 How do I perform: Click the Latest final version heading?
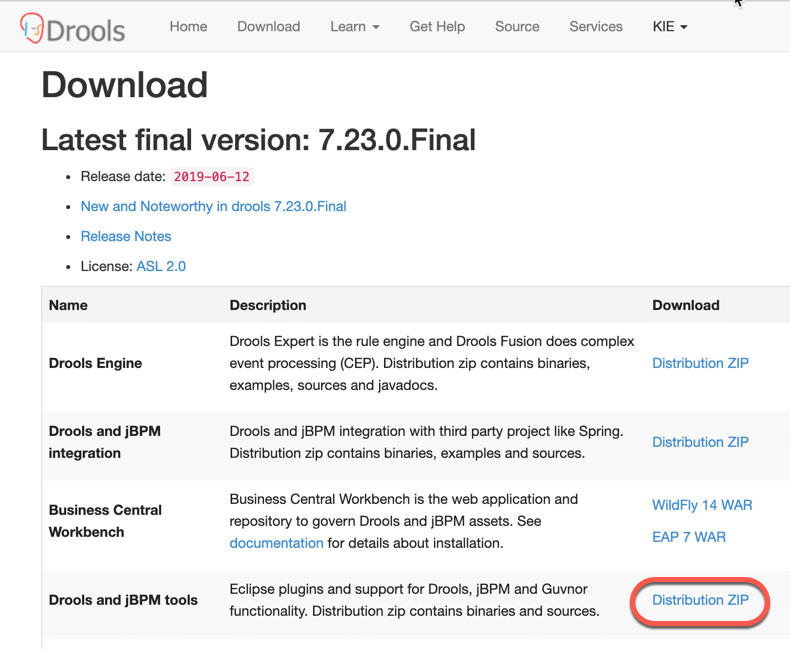pos(258,140)
